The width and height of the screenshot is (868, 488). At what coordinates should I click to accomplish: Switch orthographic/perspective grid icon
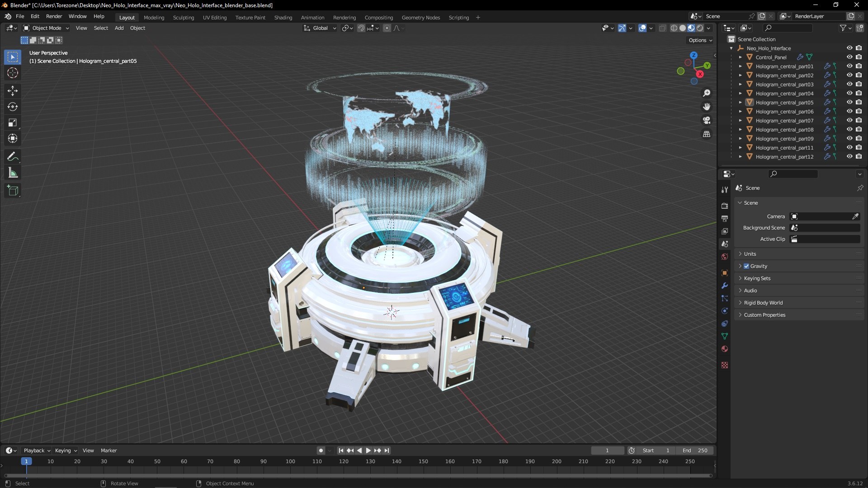(x=707, y=134)
